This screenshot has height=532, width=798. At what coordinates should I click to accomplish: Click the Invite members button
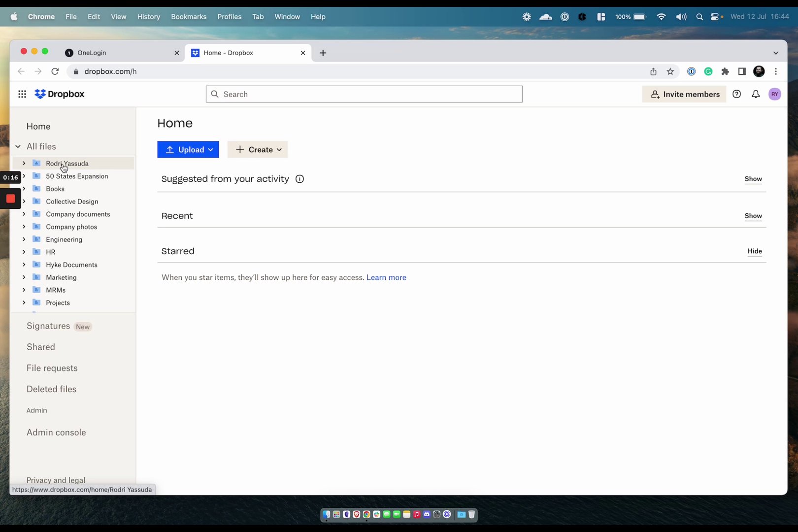684,94
